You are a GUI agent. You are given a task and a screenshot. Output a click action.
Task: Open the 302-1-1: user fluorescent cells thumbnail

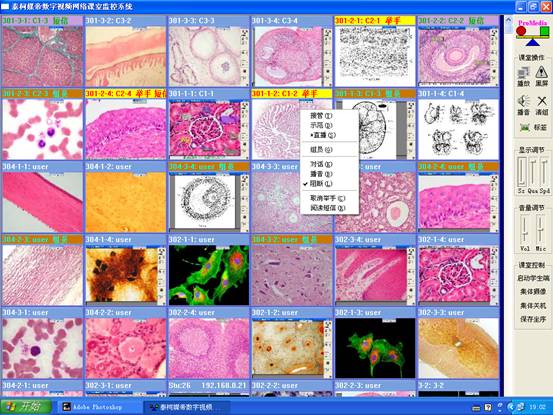tap(209, 275)
